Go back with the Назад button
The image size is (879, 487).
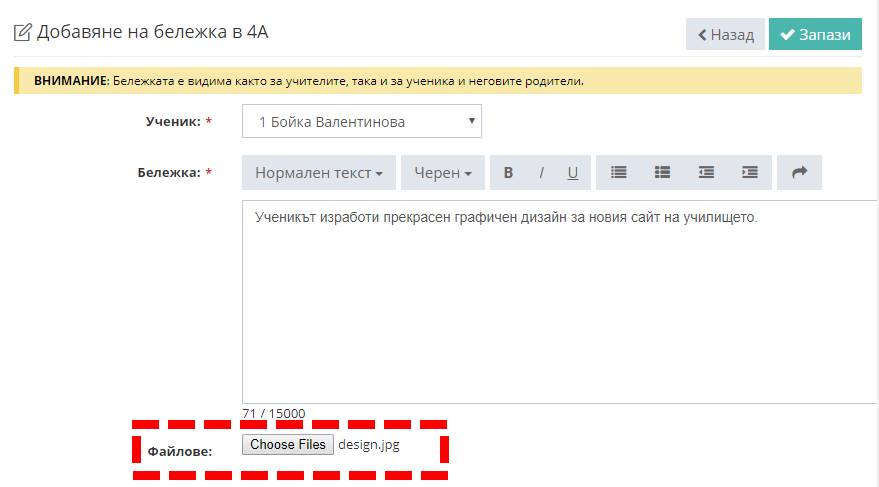coord(725,34)
